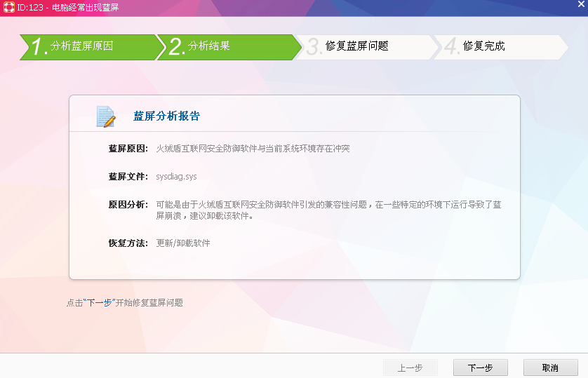Click the 蓝屏分析报告 heading
588x378 pixels.
(x=166, y=116)
